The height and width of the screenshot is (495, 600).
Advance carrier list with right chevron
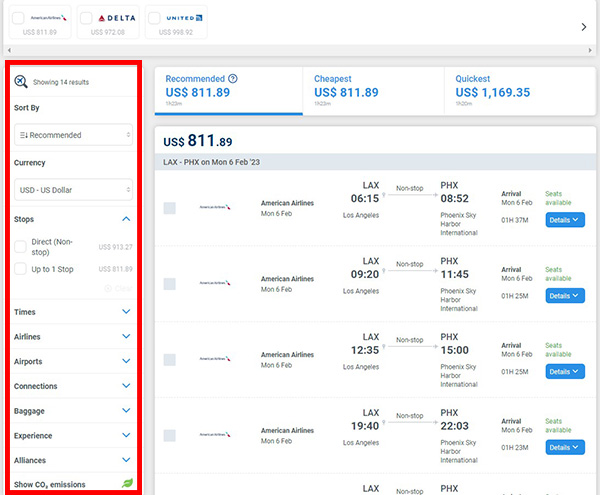(x=584, y=27)
